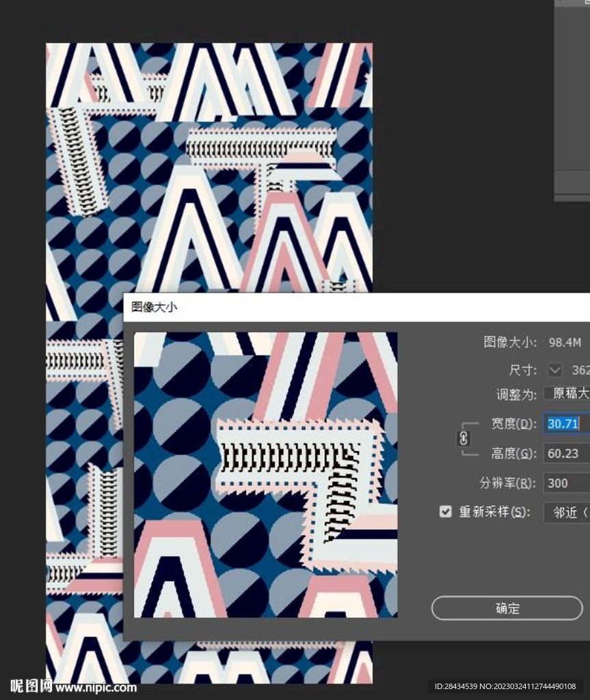Click the dialog's pattern preview thumbnail
Screen dimensions: 590x700
click(x=265, y=474)
